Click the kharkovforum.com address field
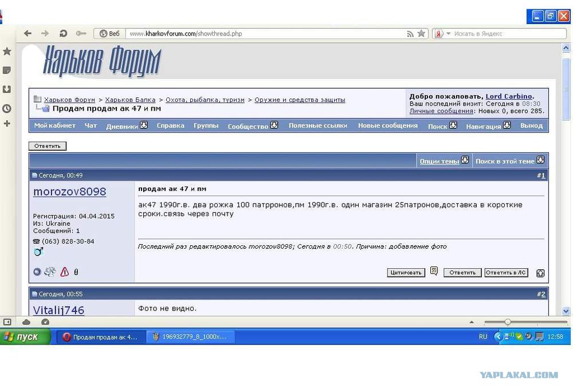The image size is (573, 392). click(266, 34)
